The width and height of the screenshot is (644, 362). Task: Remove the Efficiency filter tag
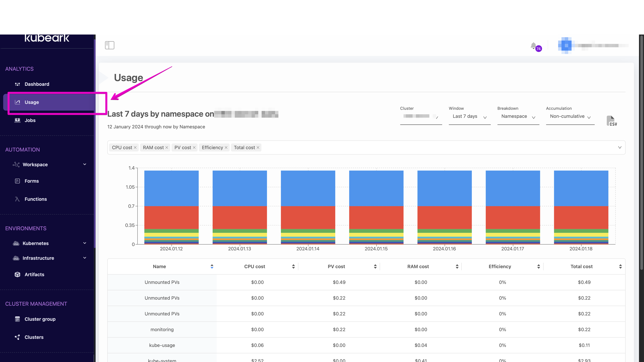pyautogui.click(x=226, y=148)
